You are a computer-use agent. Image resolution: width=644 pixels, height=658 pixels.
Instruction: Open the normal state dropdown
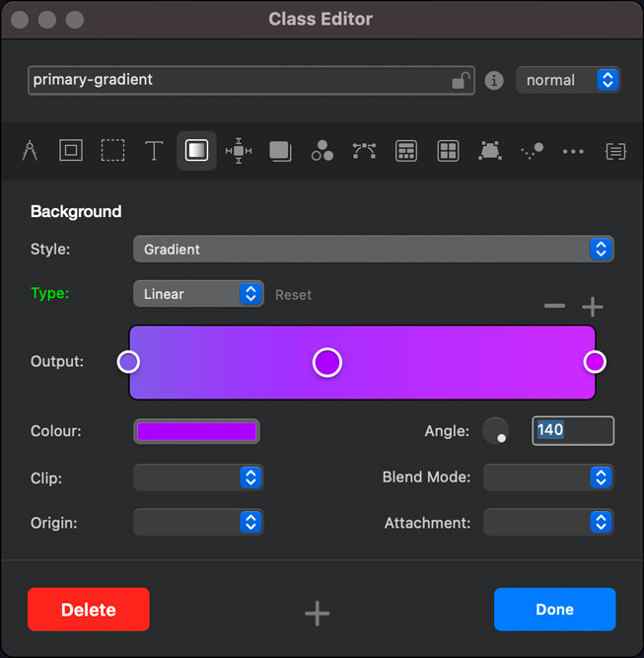click(567, 80)
